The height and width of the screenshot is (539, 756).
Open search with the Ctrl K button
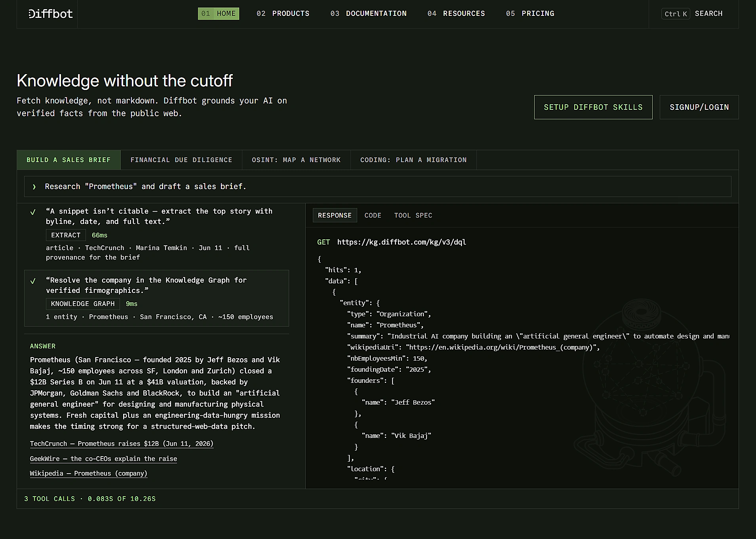[x=676, y=14]
